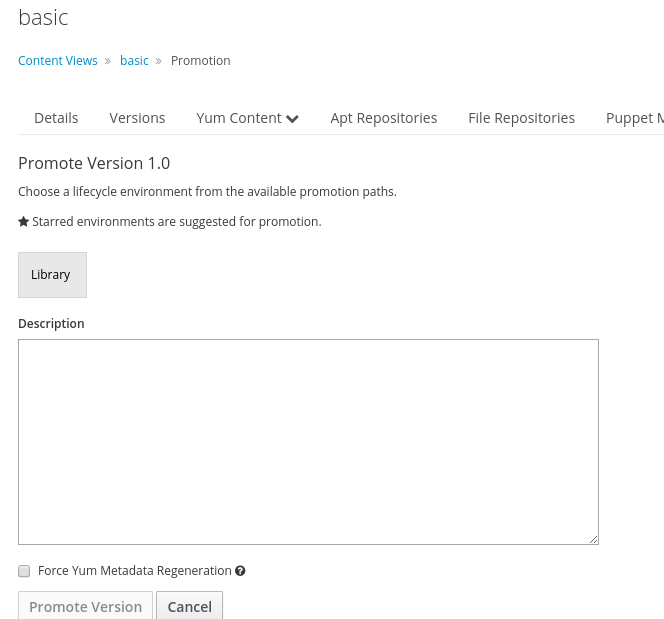This screenshot has height=619, width=664.
Task: Follow the Content Views breadcrumb link
Action: point(58,61)
